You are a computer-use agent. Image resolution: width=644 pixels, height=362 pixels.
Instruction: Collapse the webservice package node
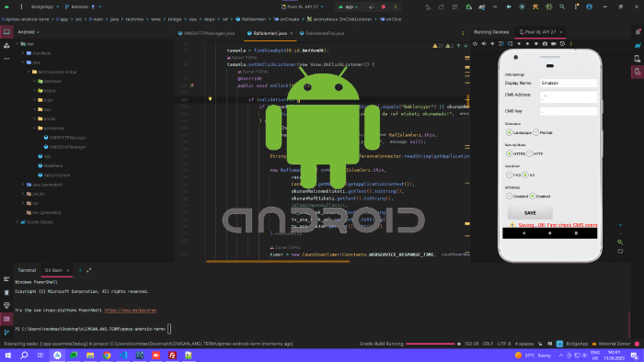[35, 128]
